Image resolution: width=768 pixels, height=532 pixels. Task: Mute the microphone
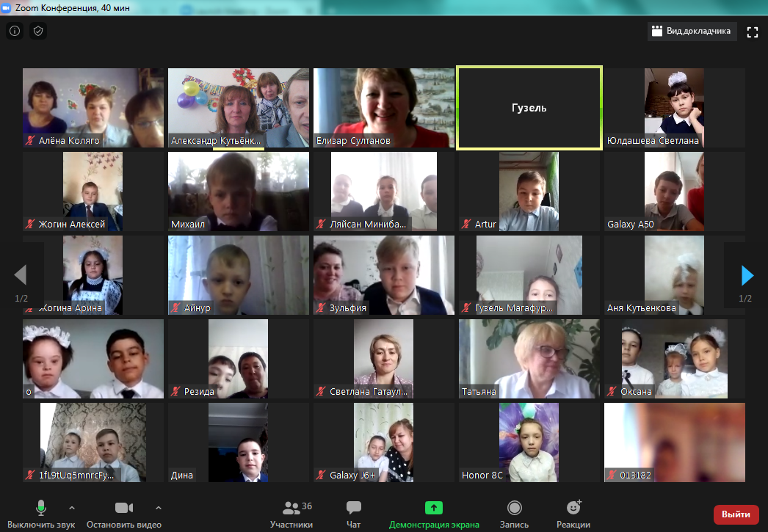(41, 514)
